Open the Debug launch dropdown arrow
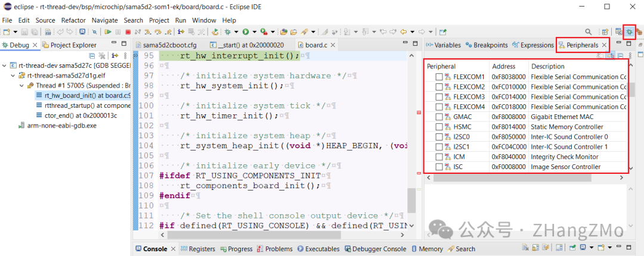This screenshot has width=644, height=256. tap(236, 32)
